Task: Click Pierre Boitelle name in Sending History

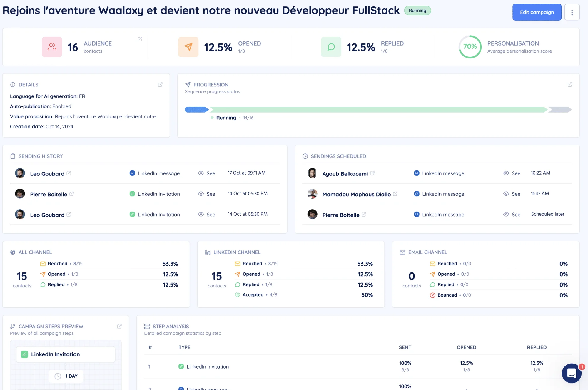Action: pos(49,194)
